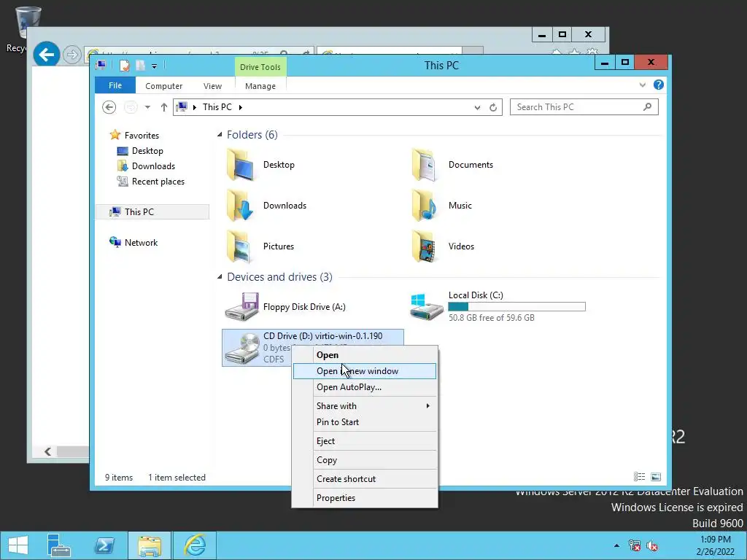Expand the ribbon with the chevron

pos(642,85)
